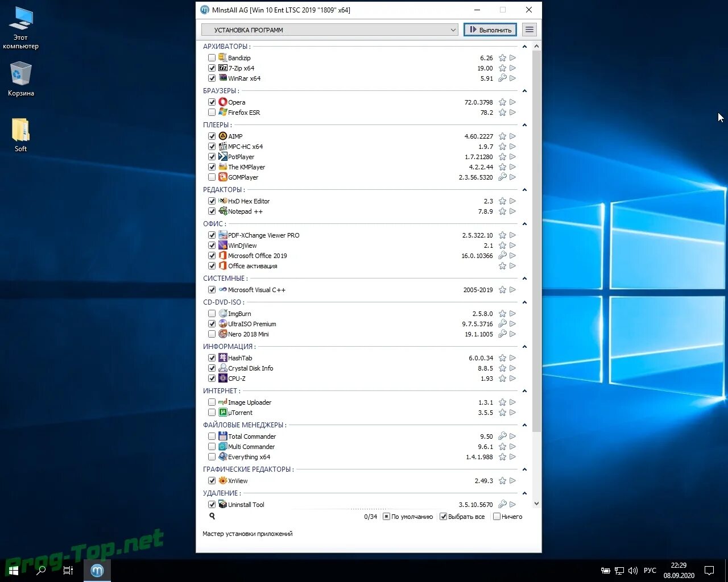Select the Soft folder on the desktop

pos(21,135)
